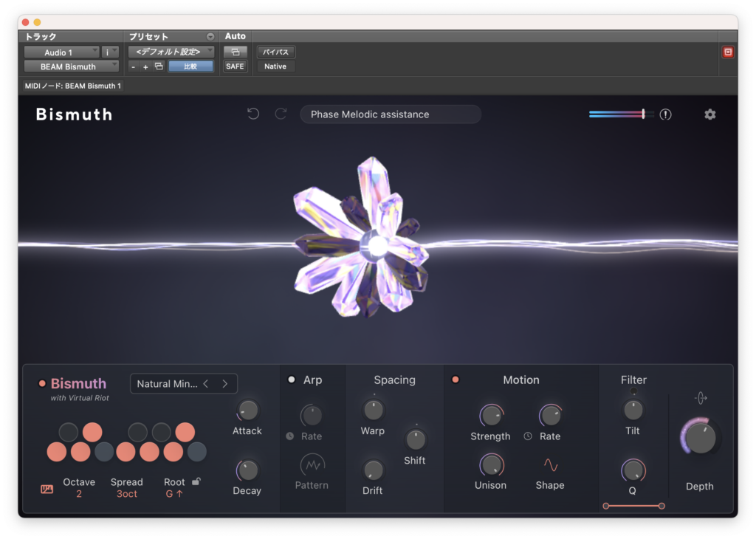Image resolution: width=756 pixels, height=539 pixels.
Task: Click the preset plus button
Action: coord(145,66)
